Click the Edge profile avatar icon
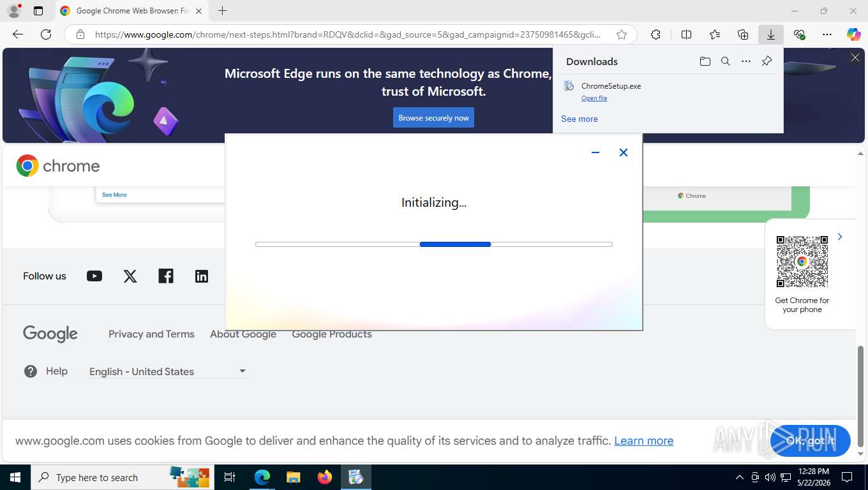The width and height of the screenshot is (868, 490). (13, 11)
